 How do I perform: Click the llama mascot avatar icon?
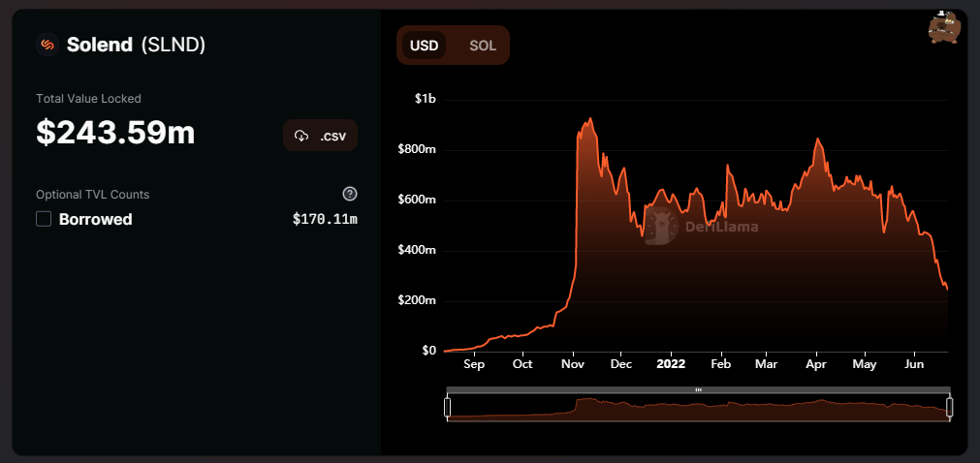[943, 27]
